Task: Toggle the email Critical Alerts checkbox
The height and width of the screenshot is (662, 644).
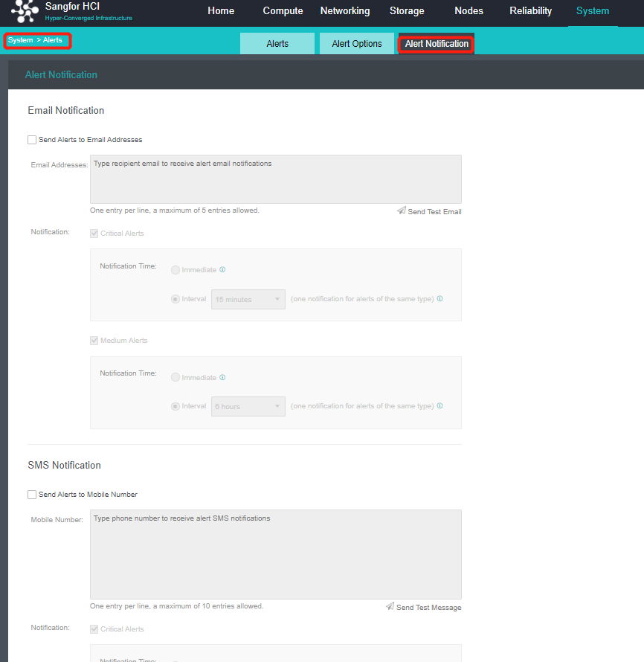Action: point(94,234)
